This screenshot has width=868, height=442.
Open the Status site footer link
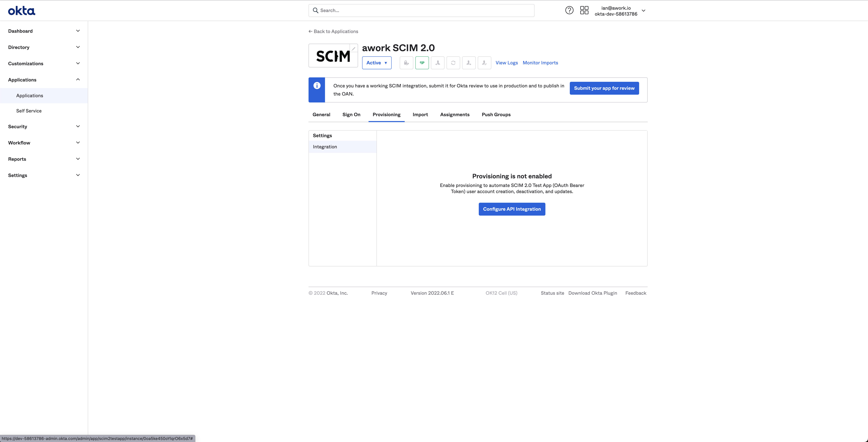point(552,293)
